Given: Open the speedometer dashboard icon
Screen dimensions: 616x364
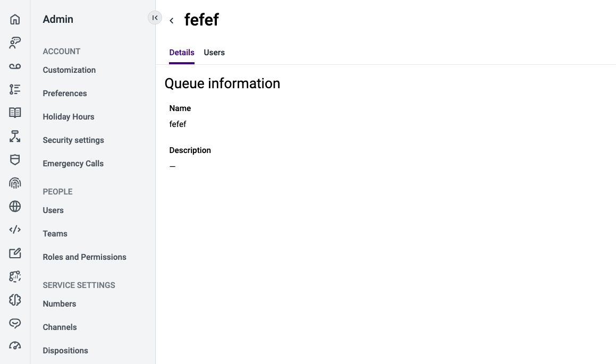Looking at the screenshot, I should (15, 346).
